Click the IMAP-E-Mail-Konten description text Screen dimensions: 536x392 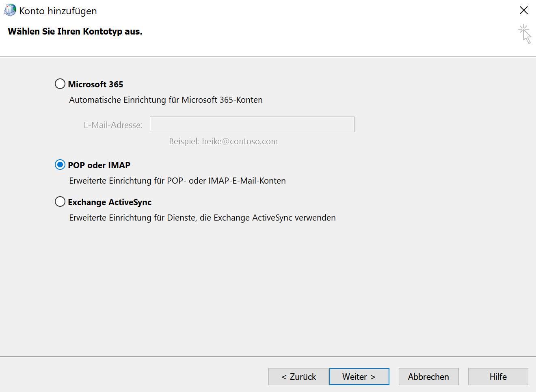pos(177,181)
